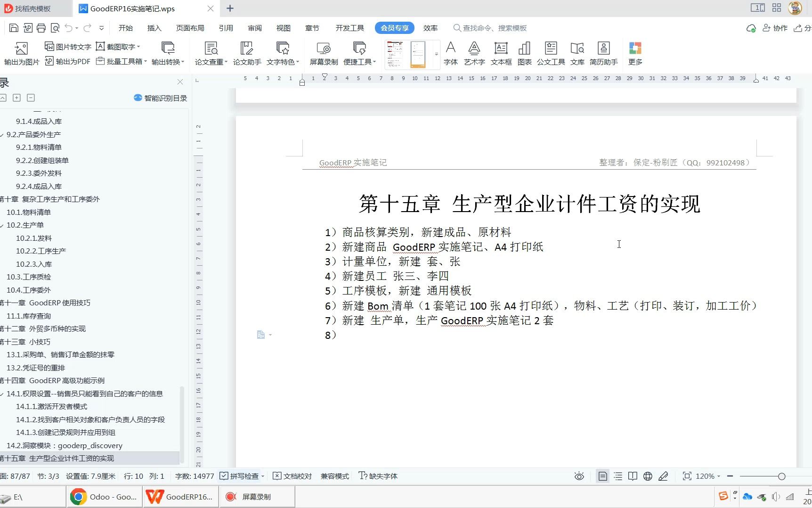Toggle eye-protection mode icon in status bar
This screenshot has width=812, height=508.
579,476
